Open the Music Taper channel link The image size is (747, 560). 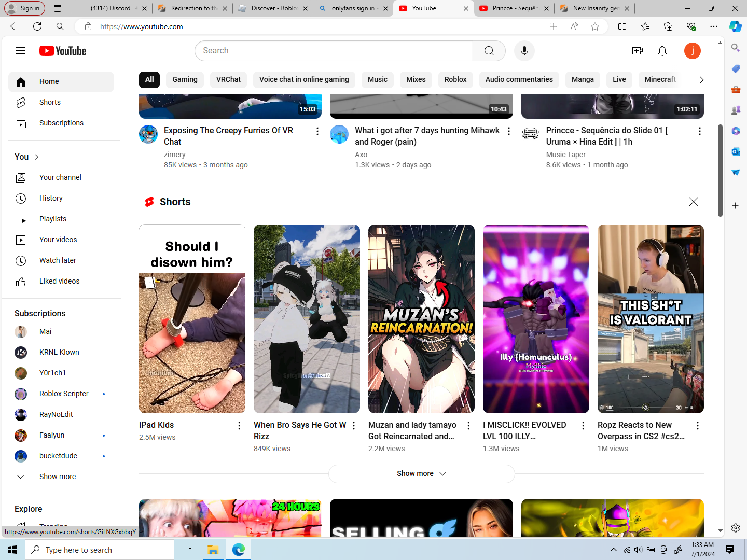coord(566,155)
